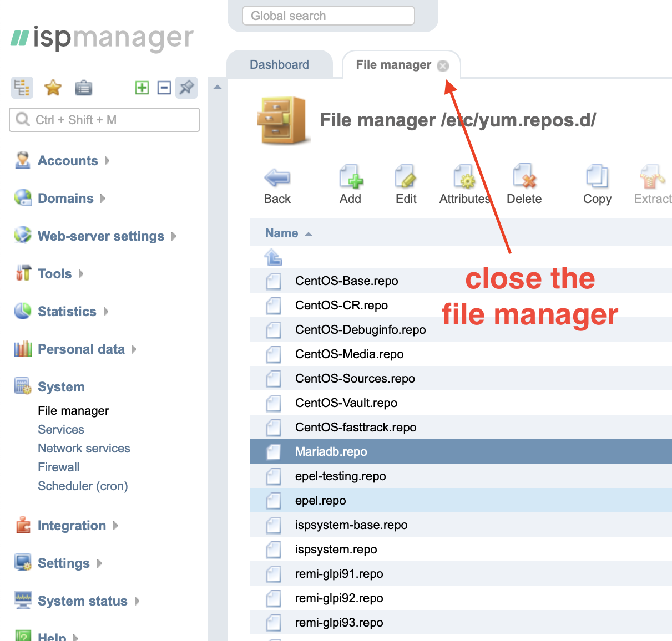Screen dimensions: 672x641
Task: Click the menu search field Ctrl + Shift + M
Action: [104, 120]
